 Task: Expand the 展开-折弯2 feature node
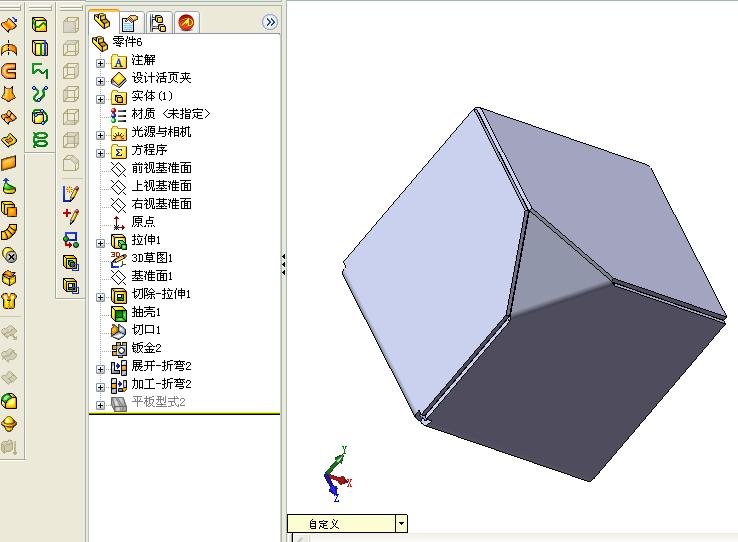100,369
